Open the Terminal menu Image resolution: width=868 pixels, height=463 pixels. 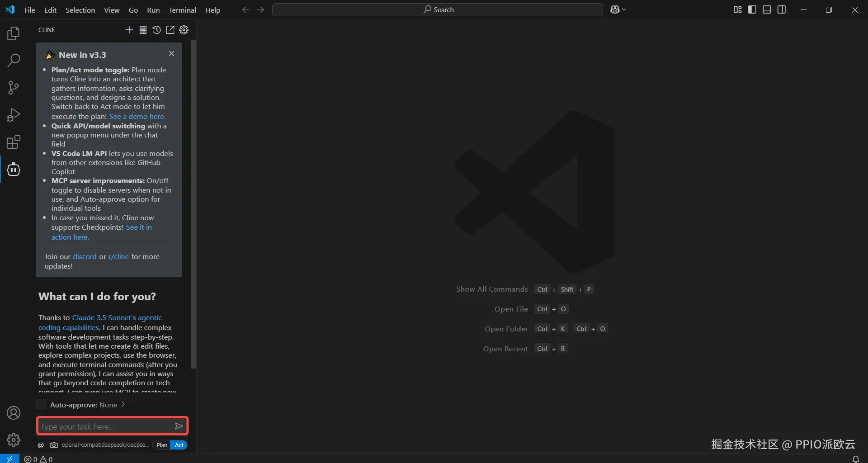pyautogui.click(x=183, y=10)
